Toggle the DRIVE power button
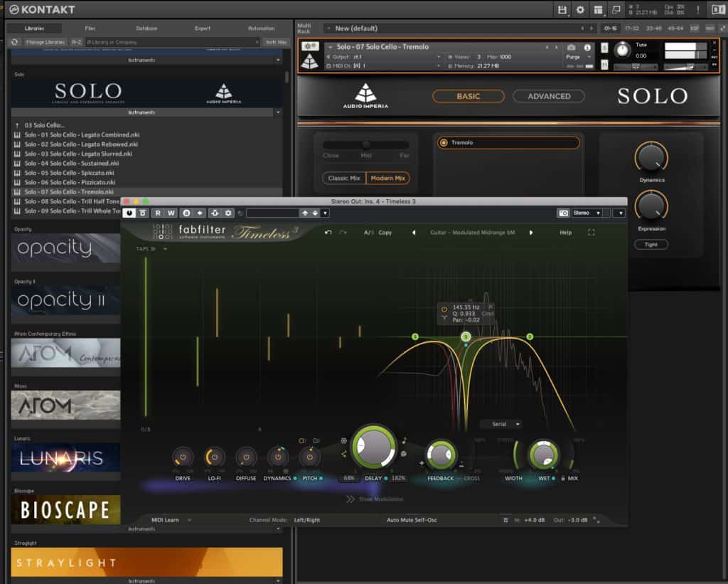 pos(183,457)
